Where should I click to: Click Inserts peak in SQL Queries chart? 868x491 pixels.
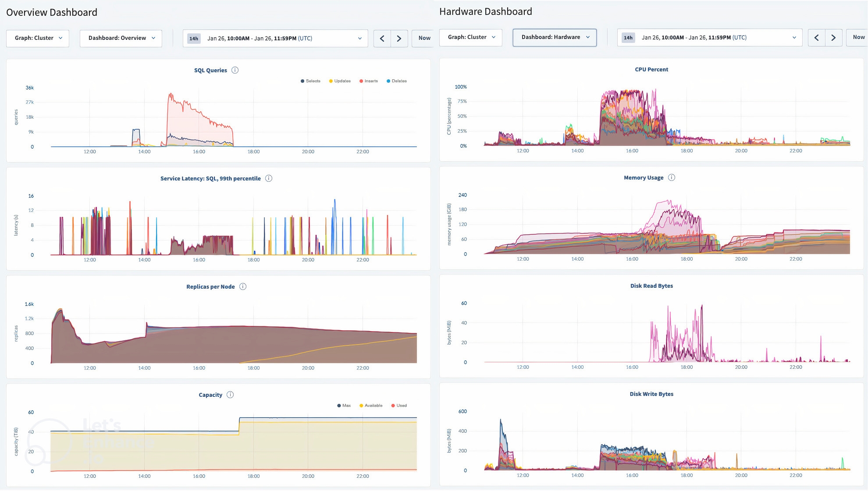(171, 94)
